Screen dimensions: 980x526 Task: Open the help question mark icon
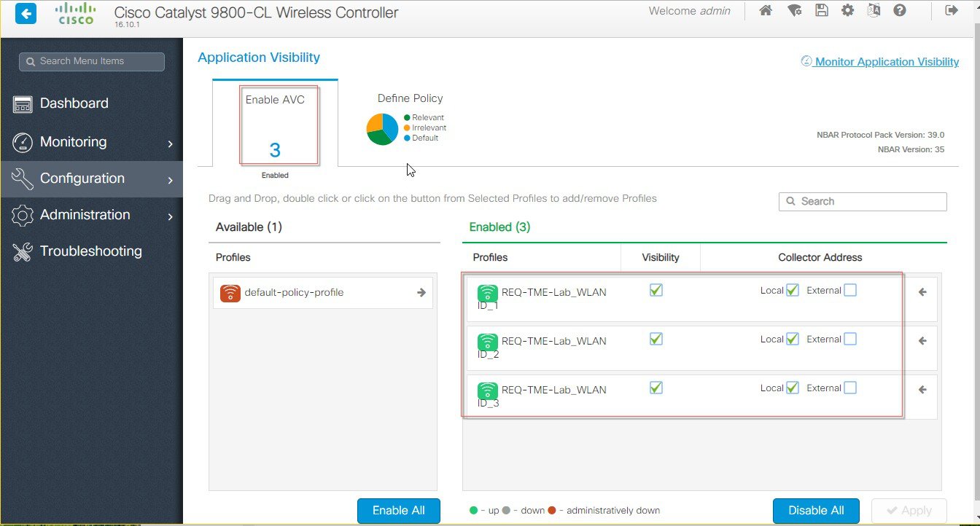900,11
